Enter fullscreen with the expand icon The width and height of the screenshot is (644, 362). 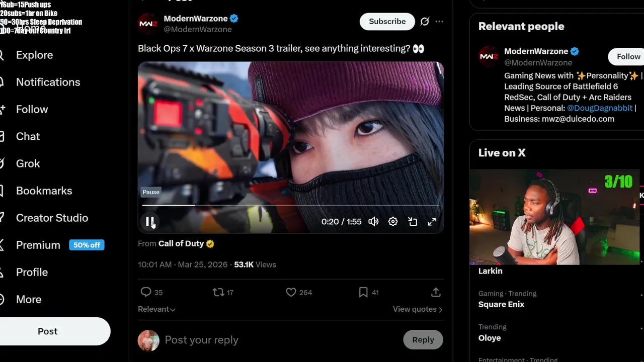point(432,222)
